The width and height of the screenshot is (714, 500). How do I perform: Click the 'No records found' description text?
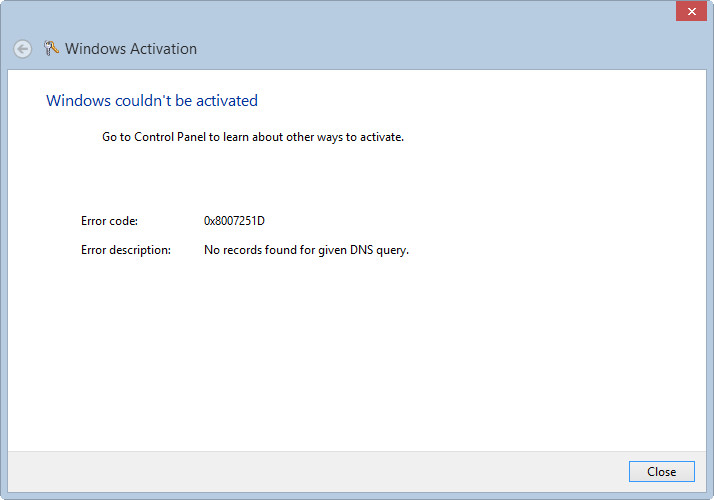click(x=306, y=250)
